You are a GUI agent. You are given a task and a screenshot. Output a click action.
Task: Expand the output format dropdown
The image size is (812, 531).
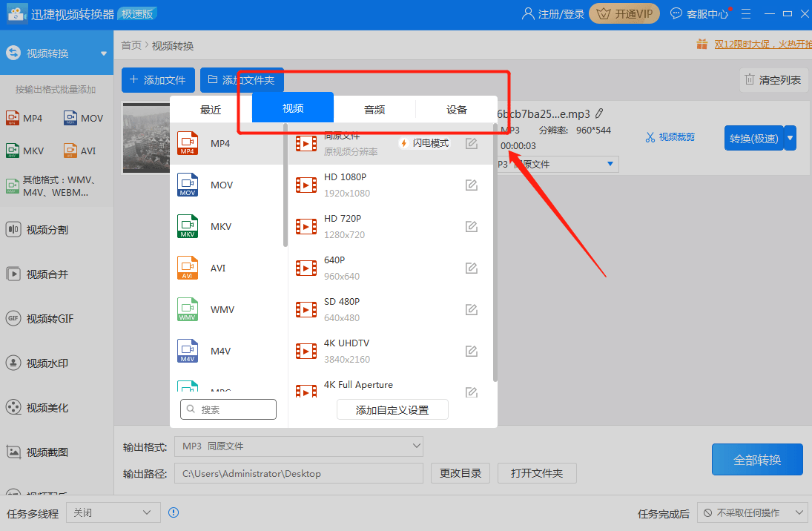pos(298,446)
